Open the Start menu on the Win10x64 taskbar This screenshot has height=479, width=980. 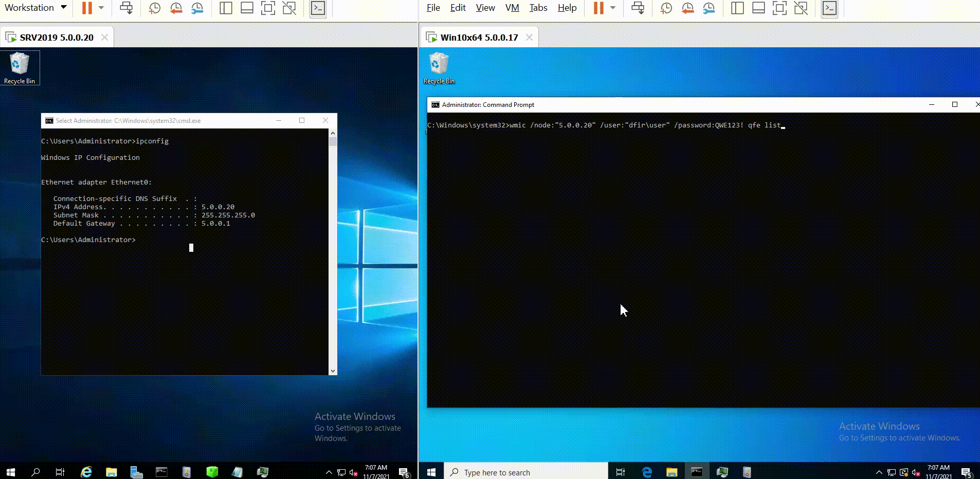click(431, 472)
